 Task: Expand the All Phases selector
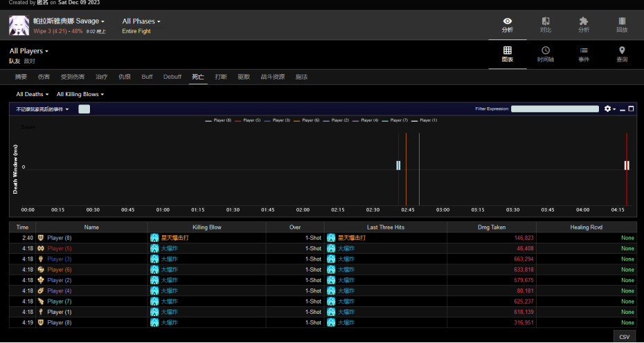pyautogui.click(x=141, y=21)
